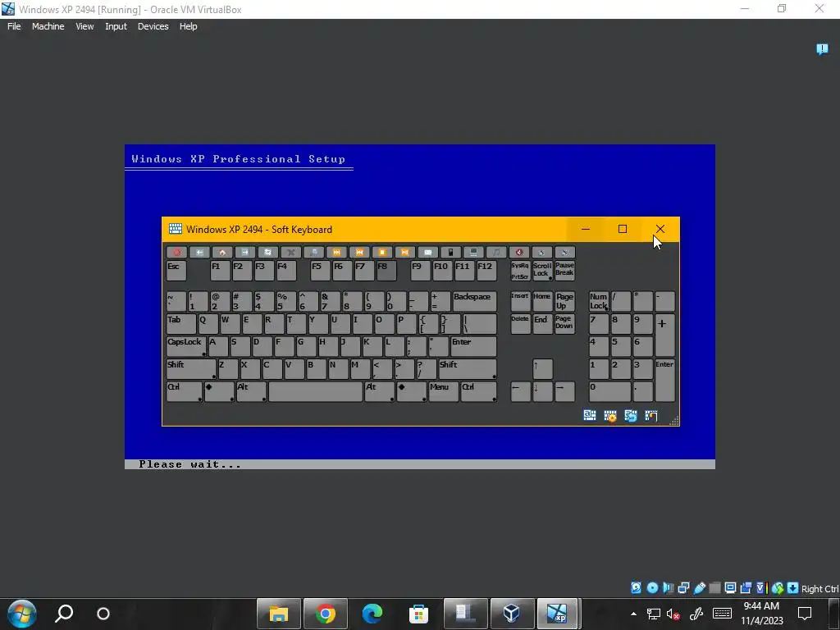Click the Tab key
Screen dimensions: 840x630
click(181, 323)
